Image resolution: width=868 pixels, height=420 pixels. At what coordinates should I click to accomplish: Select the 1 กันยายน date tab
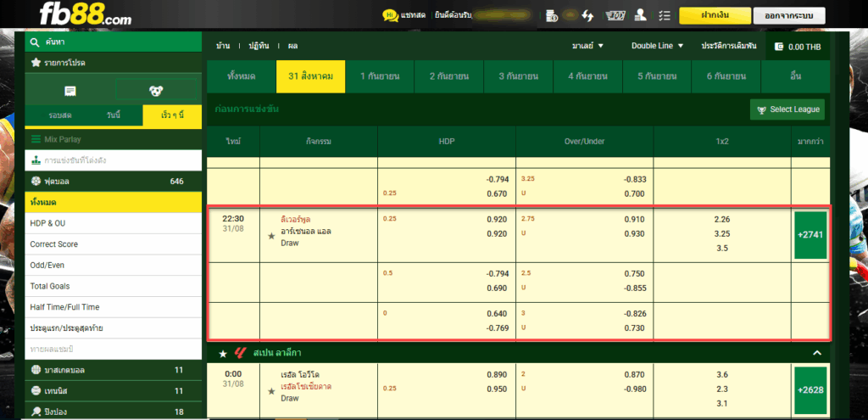coord(380,76)
